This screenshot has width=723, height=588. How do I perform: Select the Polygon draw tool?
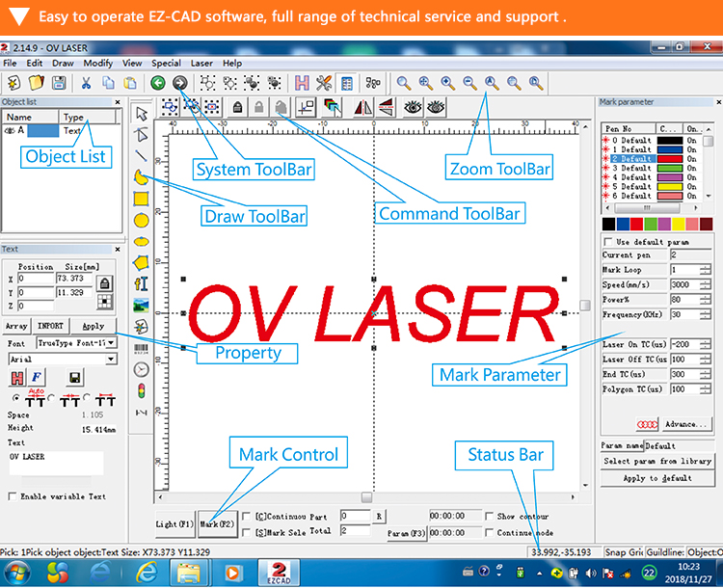(x=141, y=262)
